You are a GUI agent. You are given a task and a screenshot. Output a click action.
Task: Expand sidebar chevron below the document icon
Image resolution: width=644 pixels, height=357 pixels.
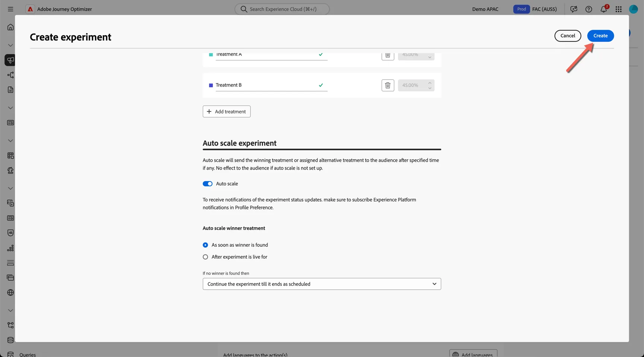pos(10,108)
